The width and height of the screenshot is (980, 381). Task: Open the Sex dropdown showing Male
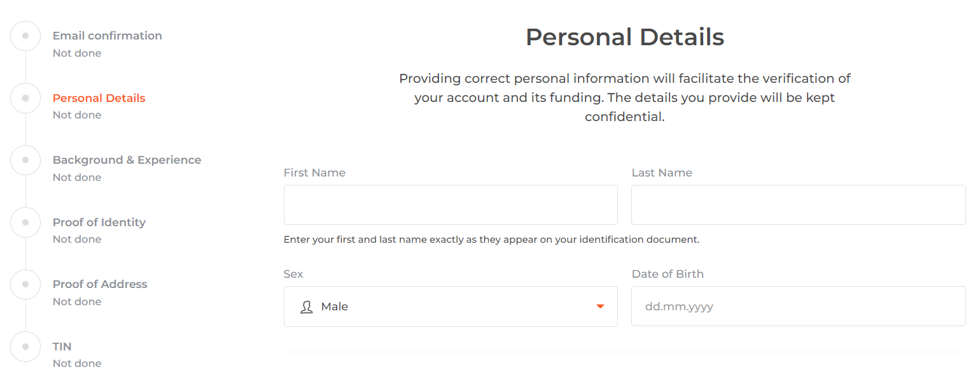click(451, 306)
